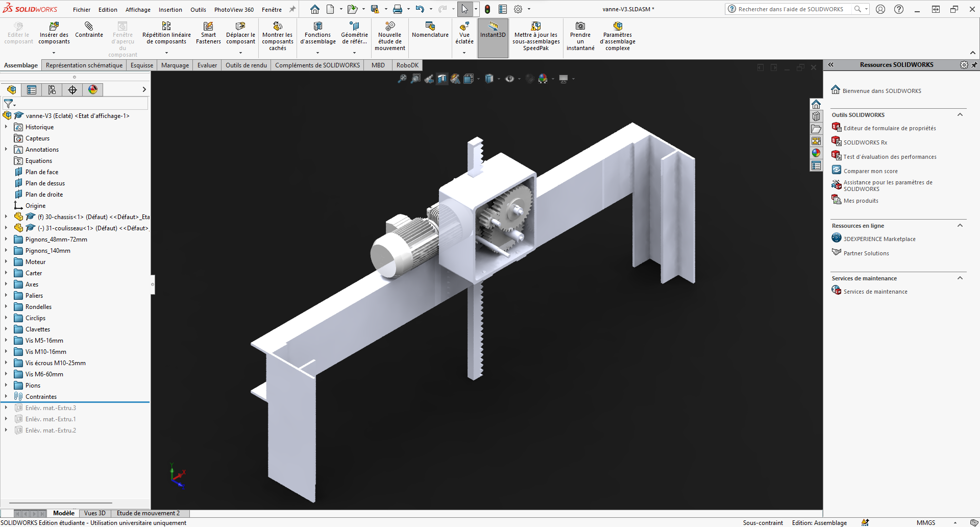The height and width of the screenshot is (527, 980).
Task: Click the Comparer mon score link
Action: (870, 171)
